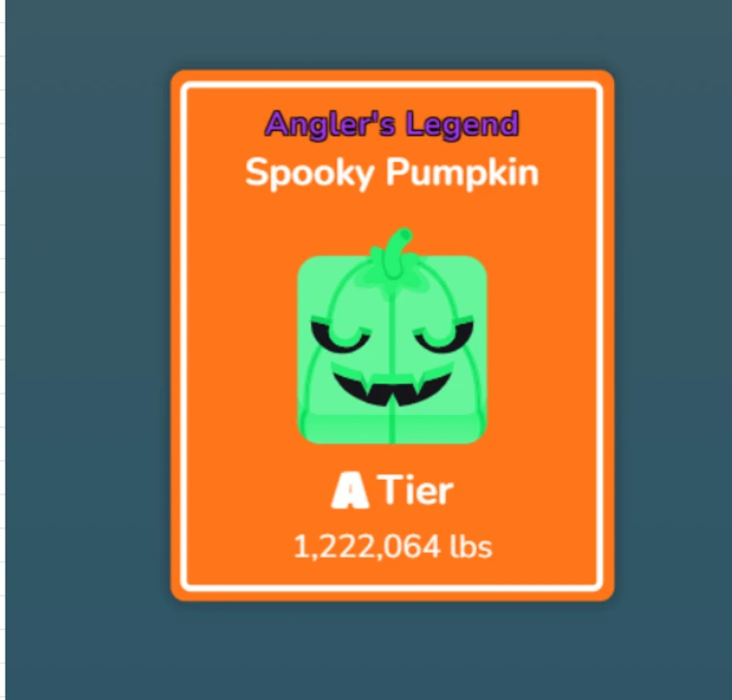Click the dark teal background right of card

click(x=672, y=336)
